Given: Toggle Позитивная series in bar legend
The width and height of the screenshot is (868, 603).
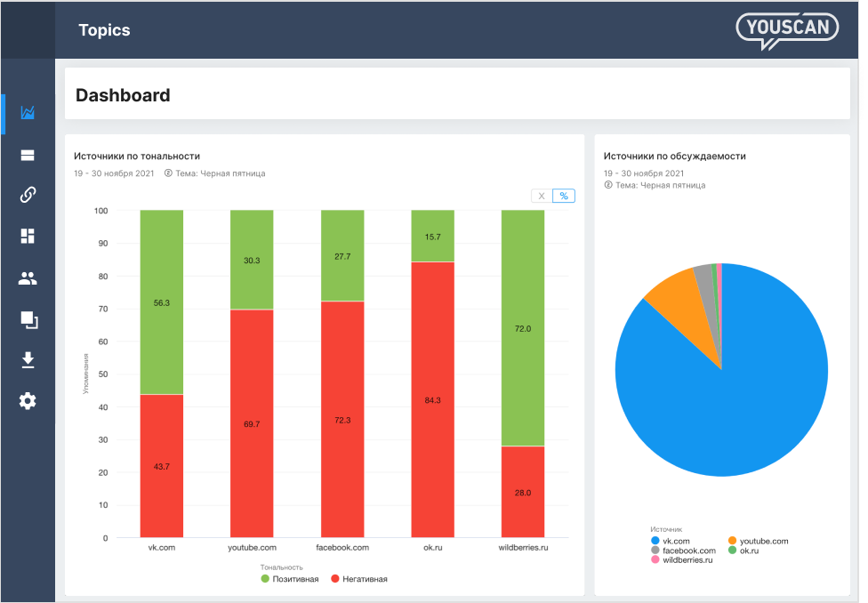Looking at the screenshot, I should click(290, 579).
